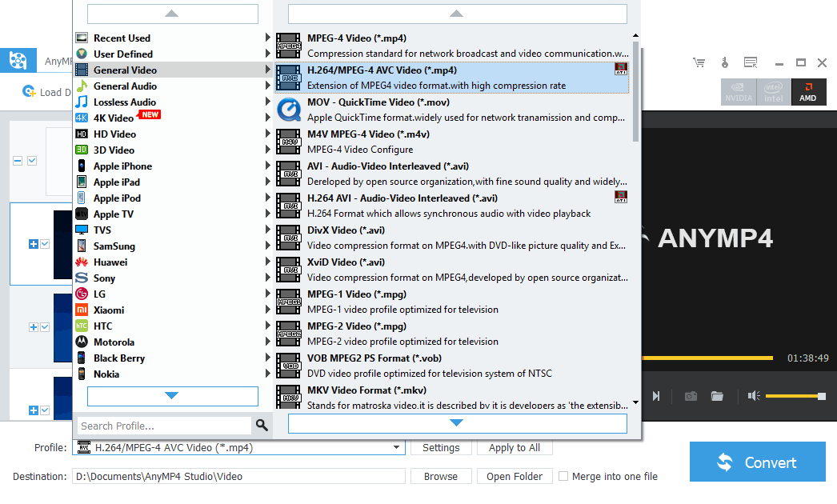This screenshot has height=504, width=837.
Task: Open the snapshot folder icon in preview controls
Action: tap(716, 395)
